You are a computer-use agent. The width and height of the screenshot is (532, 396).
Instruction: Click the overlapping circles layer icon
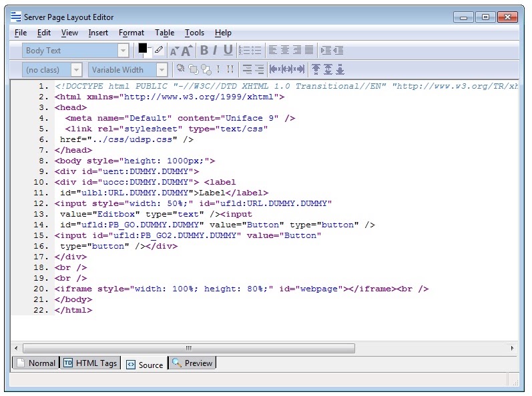pyautogui.click(x=206, y=69)
